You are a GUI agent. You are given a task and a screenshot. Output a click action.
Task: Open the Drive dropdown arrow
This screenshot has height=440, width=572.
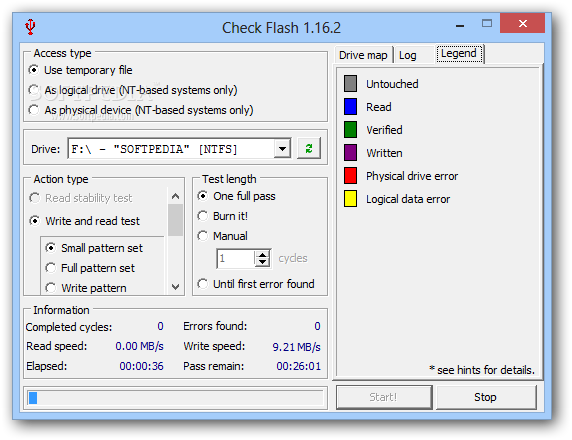tap(282, 148)
